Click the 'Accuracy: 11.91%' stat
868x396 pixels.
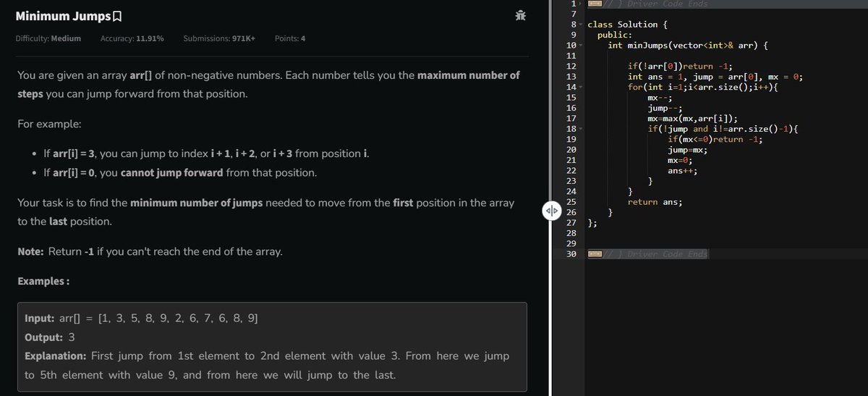click(x=132, y=38)
